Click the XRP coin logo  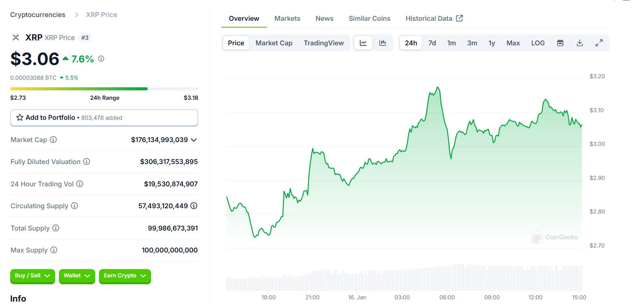16,37
